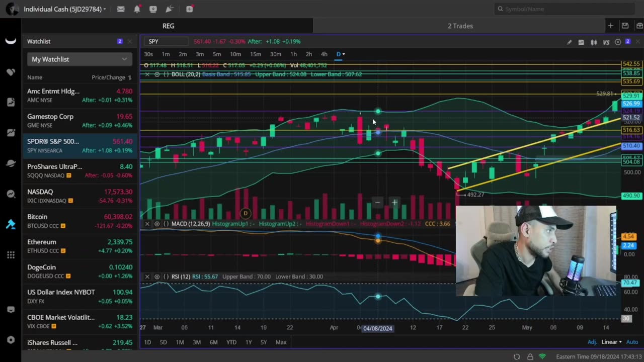644x362 pixels.
Task: Remove the MACD indicator with its X
Action: (147, 224)
